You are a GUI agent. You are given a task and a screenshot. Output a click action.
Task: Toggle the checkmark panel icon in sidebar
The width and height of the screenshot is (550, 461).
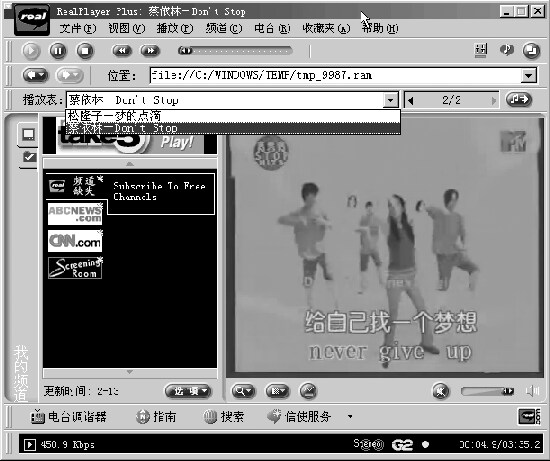tap(29, 157)
